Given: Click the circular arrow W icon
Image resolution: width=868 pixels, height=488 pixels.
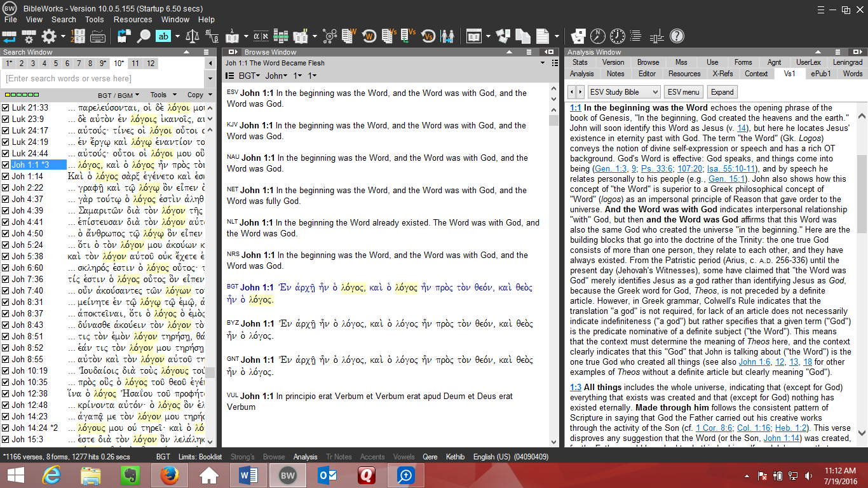Looking at the screenshot, I should coord(370,36).
